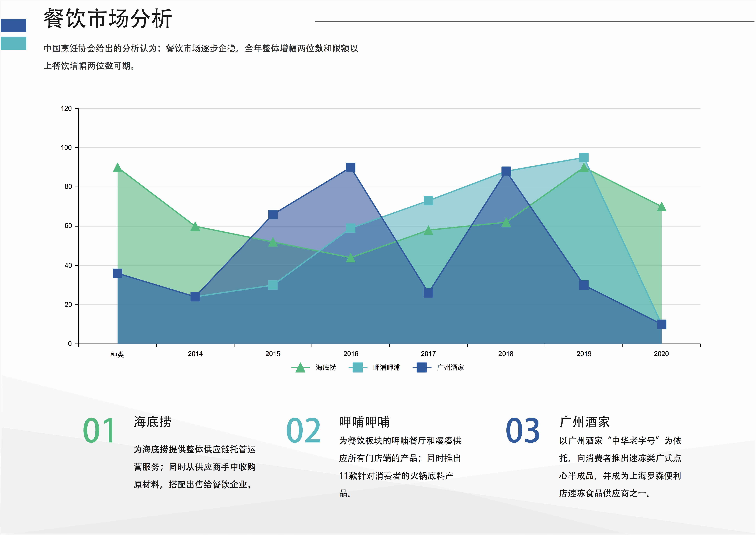Click the teal square data point for 2019

(584, 158)
